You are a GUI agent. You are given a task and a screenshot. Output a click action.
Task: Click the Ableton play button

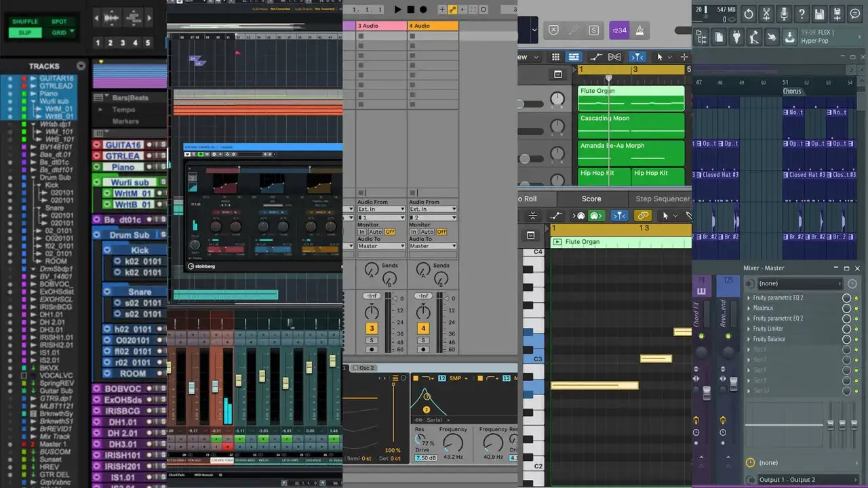tap(398, 9)
